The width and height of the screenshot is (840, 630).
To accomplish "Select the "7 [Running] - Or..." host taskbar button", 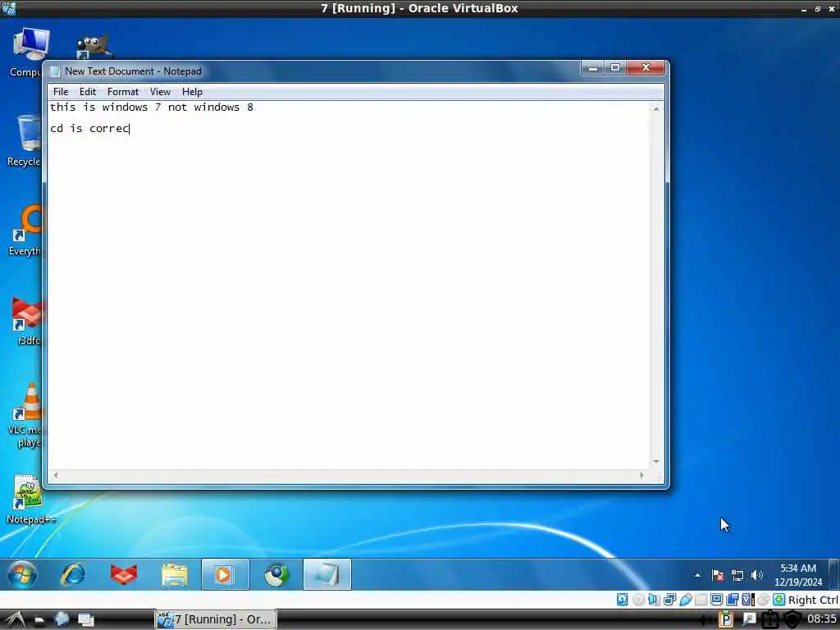I will [216, 619].
